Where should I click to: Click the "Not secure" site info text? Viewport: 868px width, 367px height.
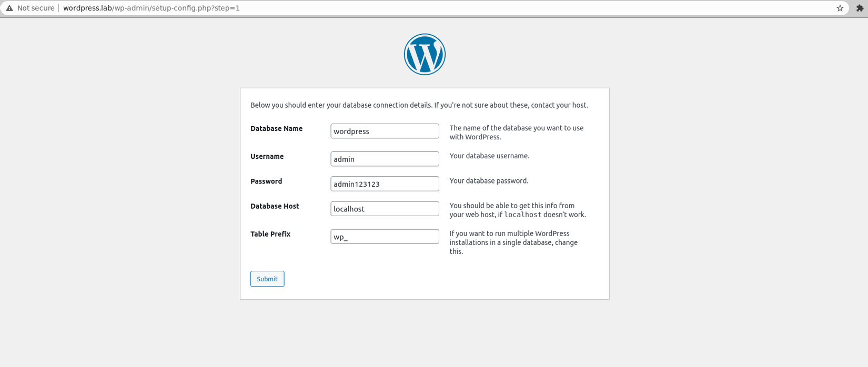[36, 8]
